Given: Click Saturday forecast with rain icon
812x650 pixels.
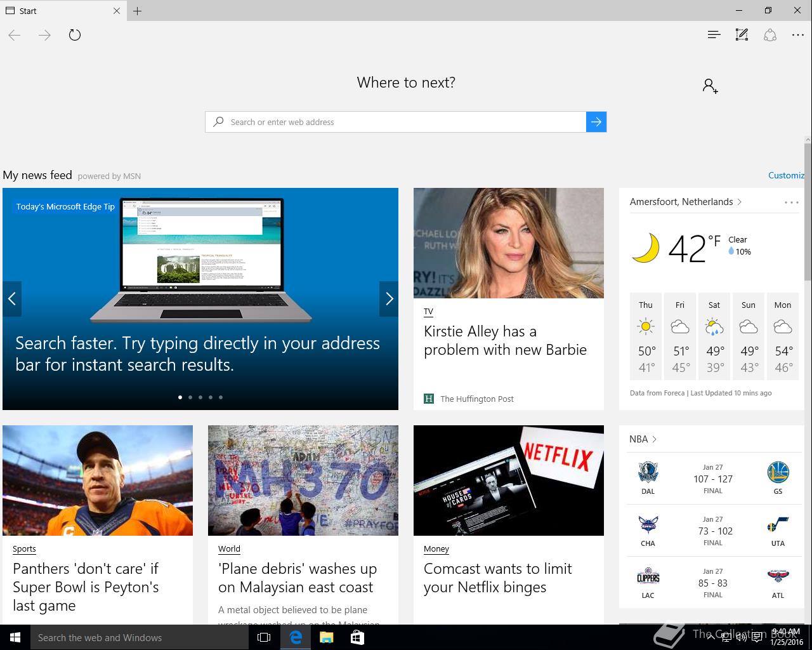Looking at the screenshot, I should (714, 336).
